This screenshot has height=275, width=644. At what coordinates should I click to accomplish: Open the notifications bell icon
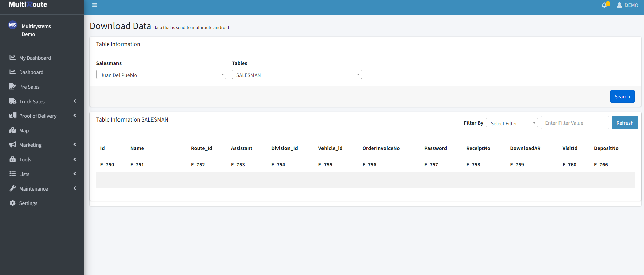click(604, 5)
